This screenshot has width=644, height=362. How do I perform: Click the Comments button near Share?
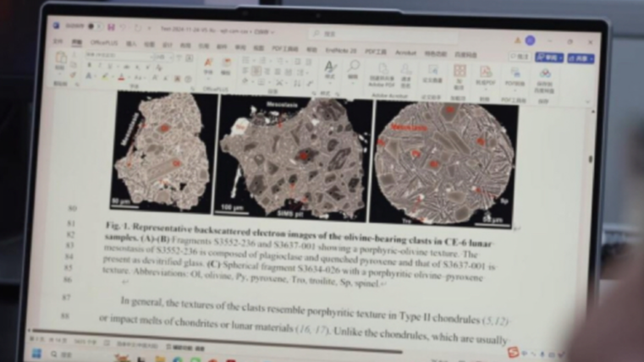(x=519, y=57)
